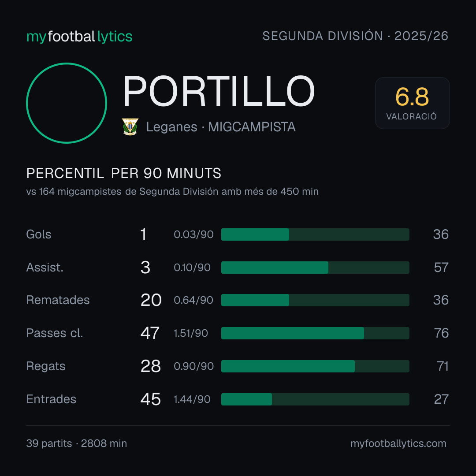
Task: Click the Percentil per 90 minuts heading
Action: click(x=123, y=173)
